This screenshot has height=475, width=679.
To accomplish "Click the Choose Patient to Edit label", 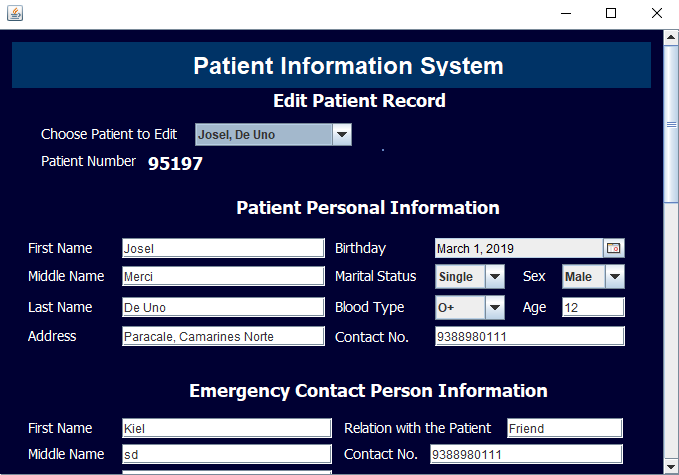I will 109,134.
